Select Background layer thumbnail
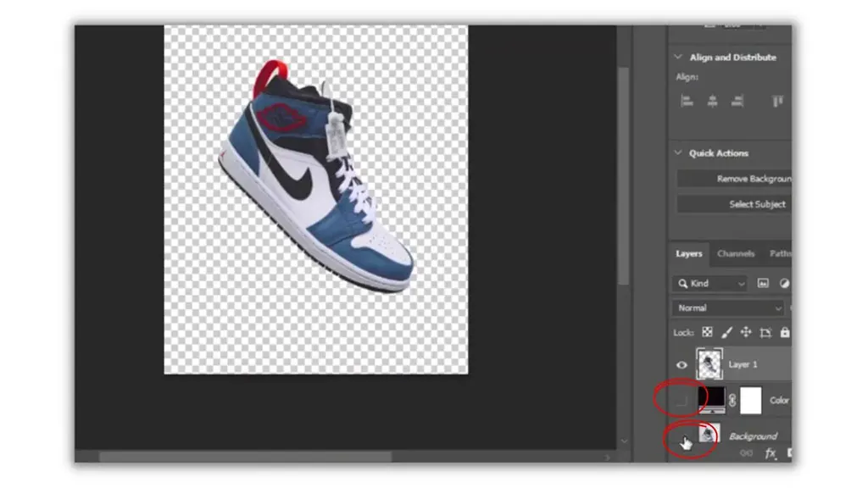 click(x=709, y=434)
